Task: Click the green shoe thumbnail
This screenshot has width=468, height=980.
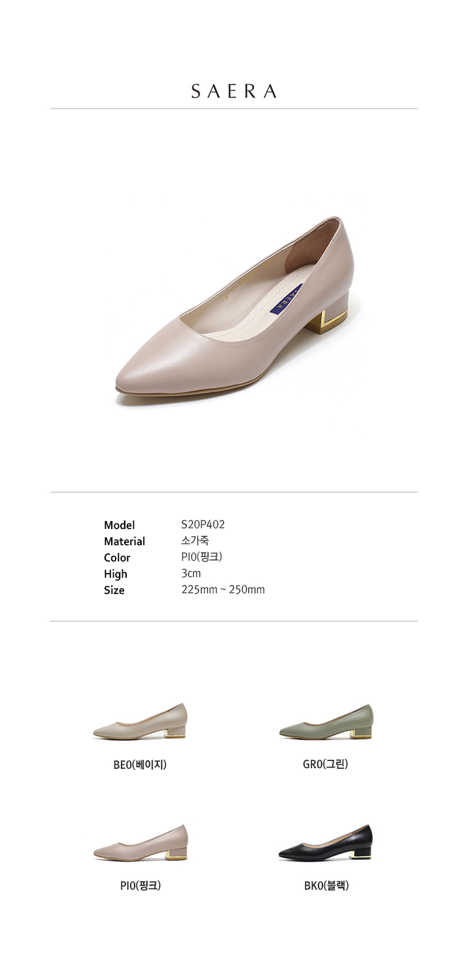Action: point(326,721)
